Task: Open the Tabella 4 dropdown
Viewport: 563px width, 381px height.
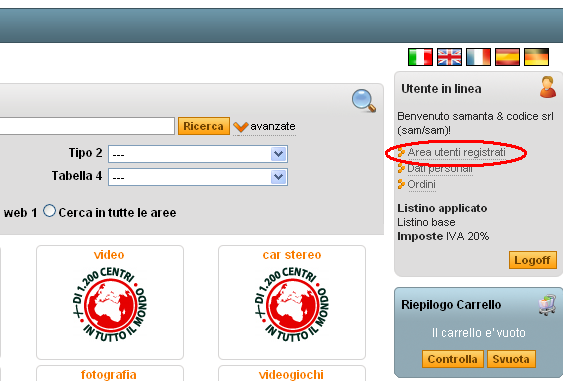Action: coord(198,177)
